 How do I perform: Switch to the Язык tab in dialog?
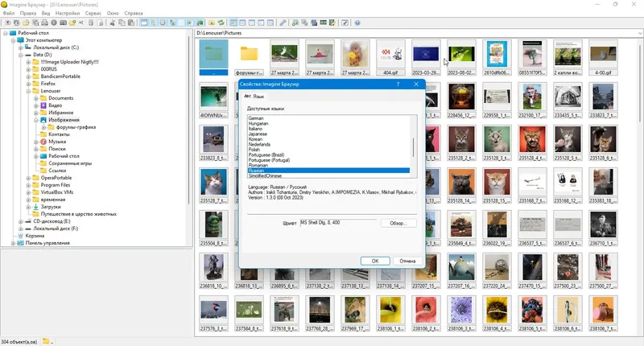pos(254,96)
